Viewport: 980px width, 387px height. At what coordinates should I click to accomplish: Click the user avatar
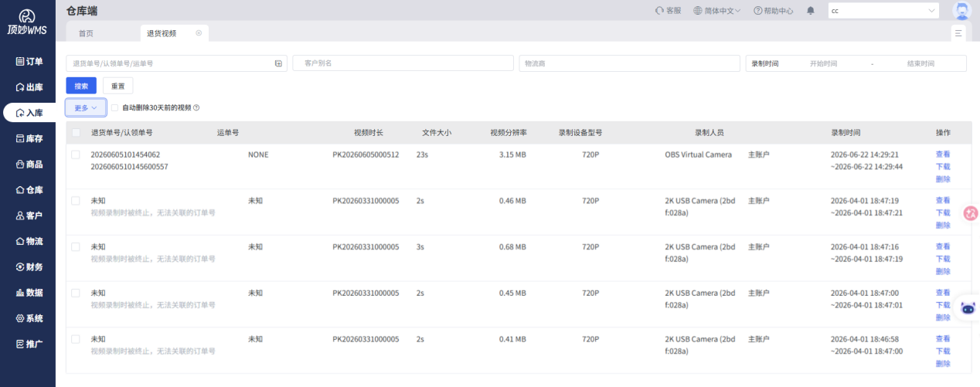click(962, 11)
